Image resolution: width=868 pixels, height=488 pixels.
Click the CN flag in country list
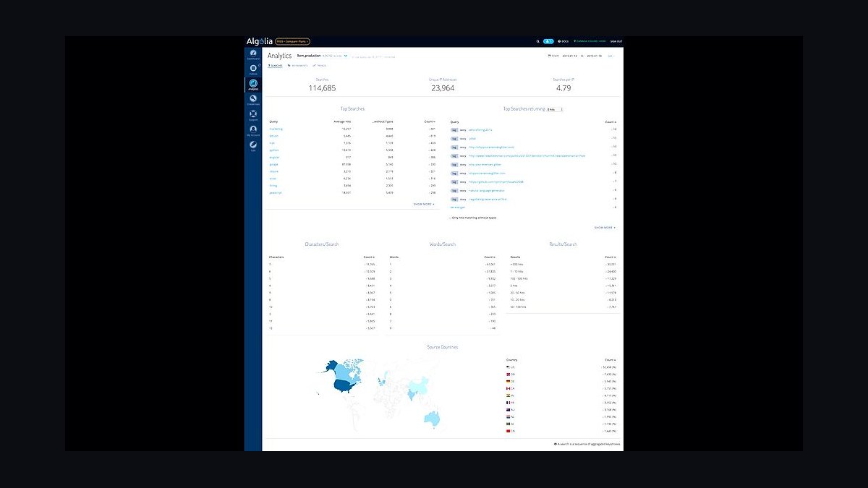(x=510, y=432)
